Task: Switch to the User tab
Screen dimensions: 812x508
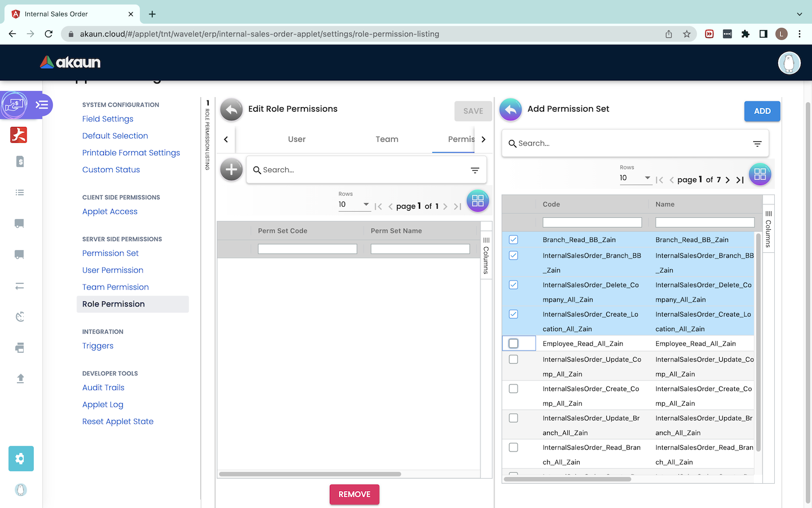Action: (297, 139)
